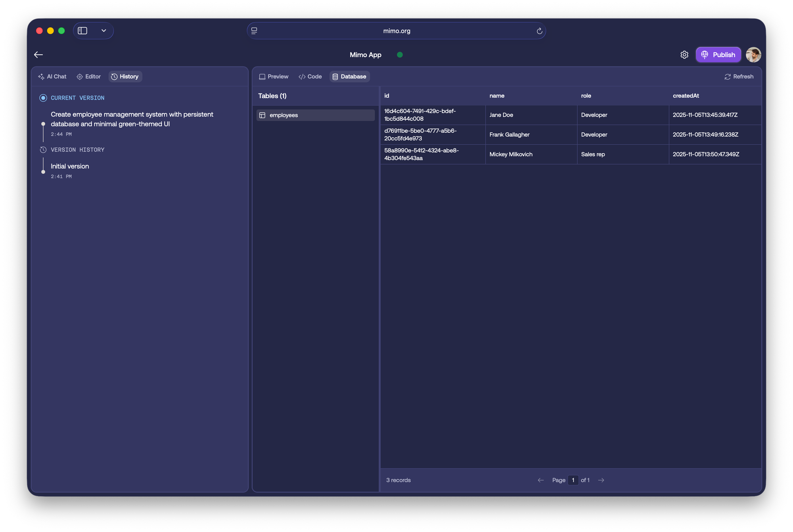Switch to the Preview tab
The width and height of the screenshot is (793, 532).
click(x=274, y=77)
